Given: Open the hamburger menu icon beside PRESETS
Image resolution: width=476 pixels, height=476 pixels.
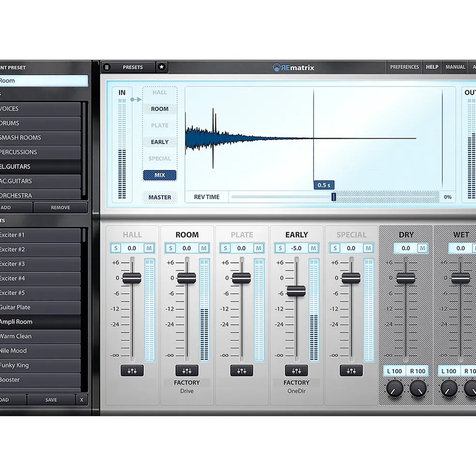Looking at the screenshot, I should pyautogui.click(x=107, y=67).
